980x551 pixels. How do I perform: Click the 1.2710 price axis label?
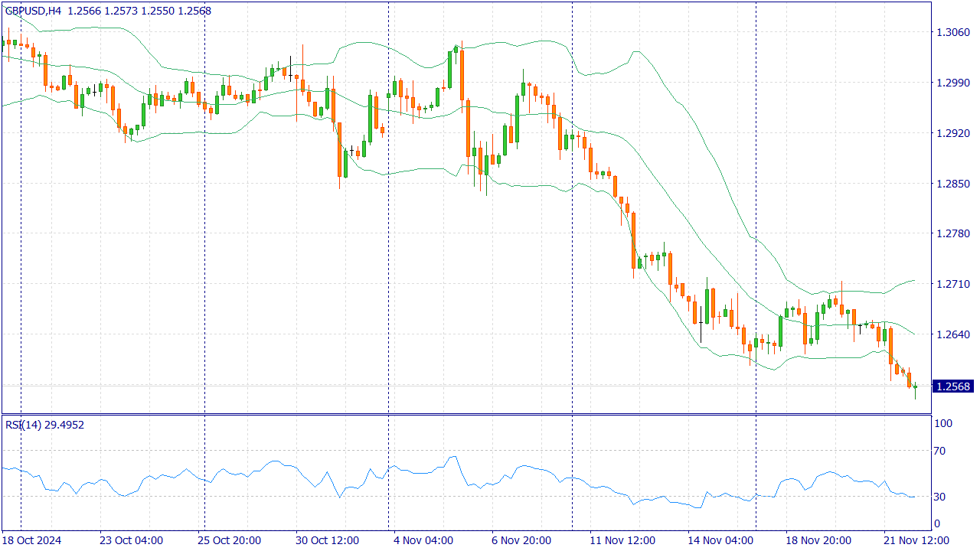point(953,285)
